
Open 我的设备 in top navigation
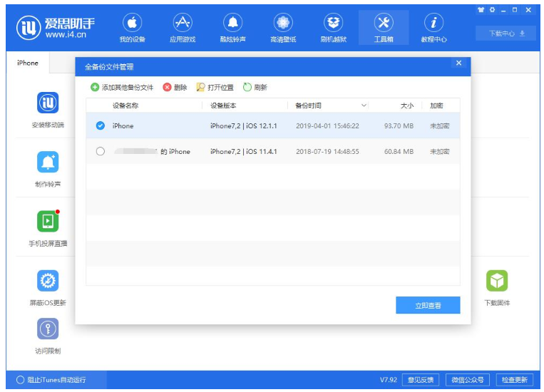coord(131,28)
